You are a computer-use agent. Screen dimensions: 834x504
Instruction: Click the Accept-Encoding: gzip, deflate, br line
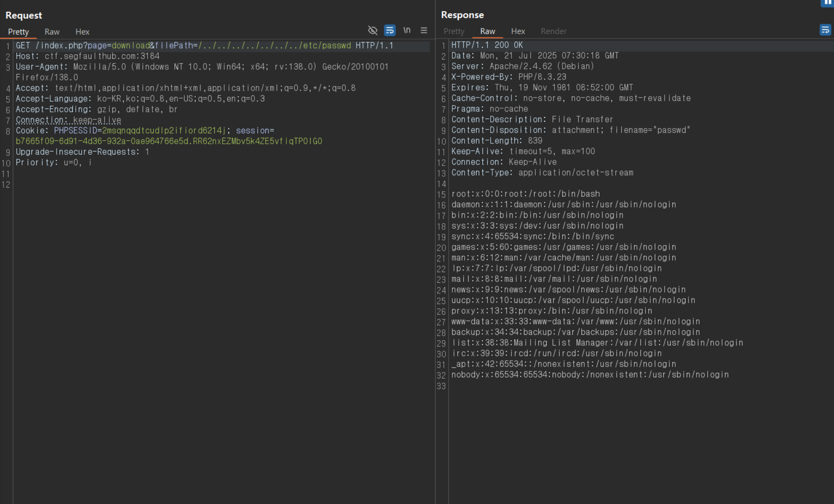coord(97,109)
